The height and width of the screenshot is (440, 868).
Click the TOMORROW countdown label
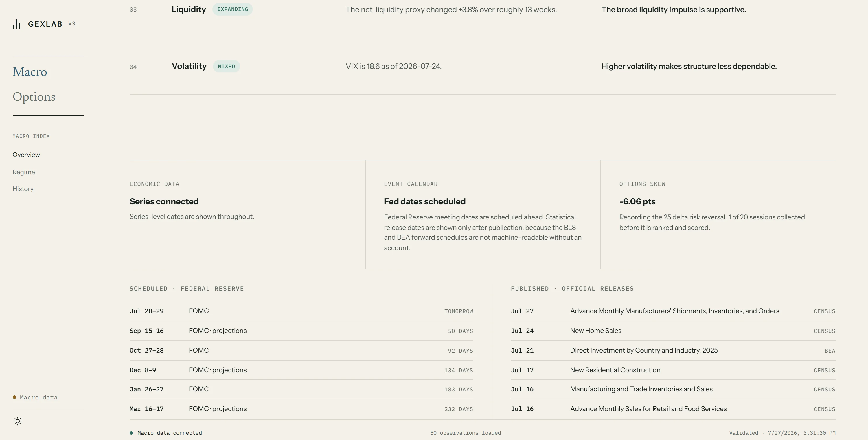(459, 311)
